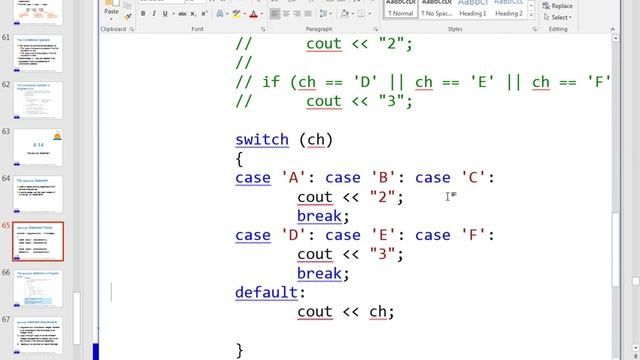Apply the Heading 1 style

(x=473, y=9)
